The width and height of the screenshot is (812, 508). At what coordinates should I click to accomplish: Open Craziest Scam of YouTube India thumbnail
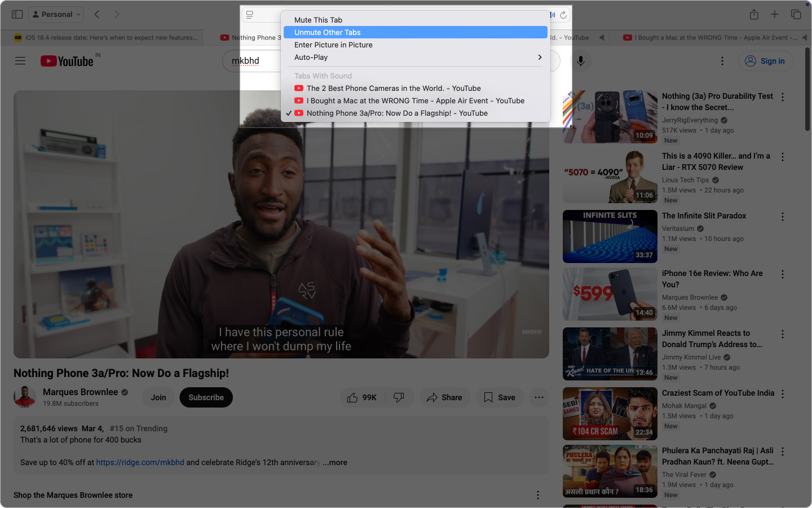pos(610,414)
